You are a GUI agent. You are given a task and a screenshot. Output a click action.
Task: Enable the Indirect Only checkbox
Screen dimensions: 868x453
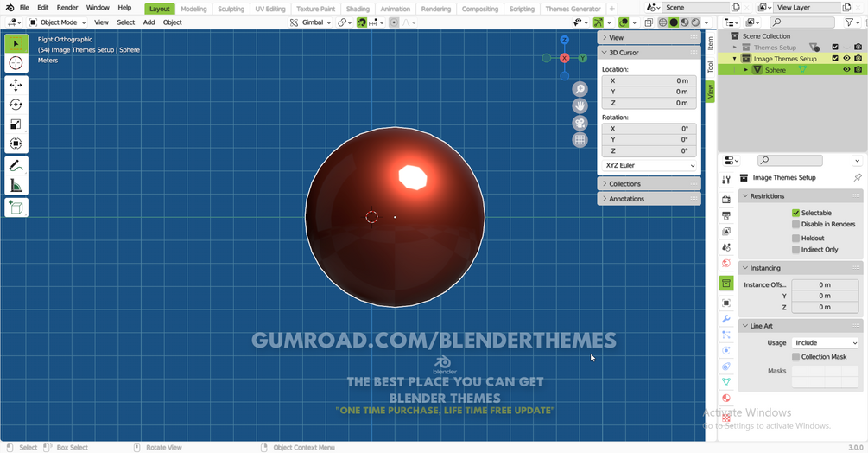pos(795,250)
